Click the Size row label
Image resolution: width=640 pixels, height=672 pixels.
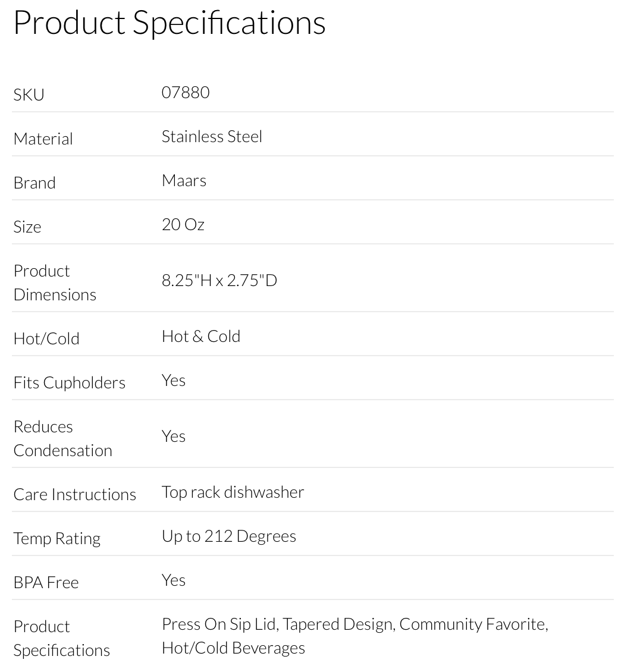point(27,227)
